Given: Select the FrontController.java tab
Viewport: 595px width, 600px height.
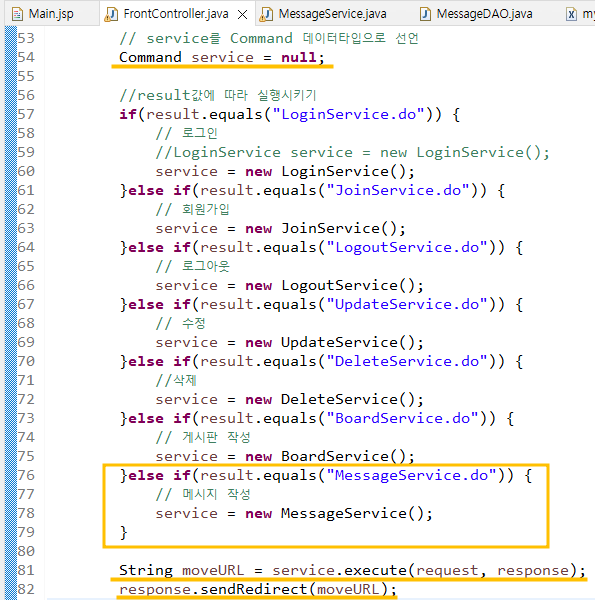Looking at the screenshot, I should pos(176,14).
